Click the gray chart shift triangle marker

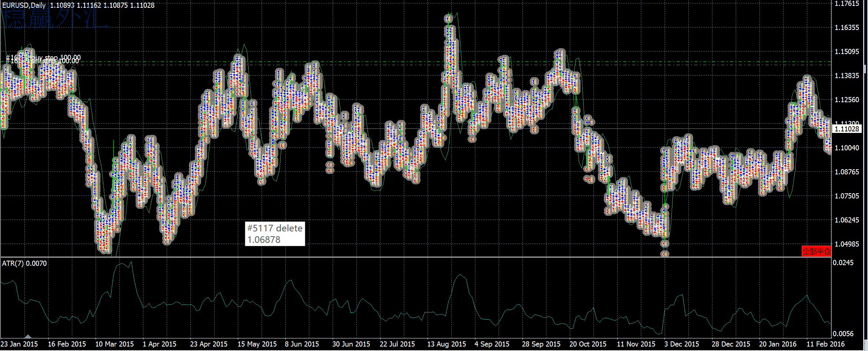28,336
